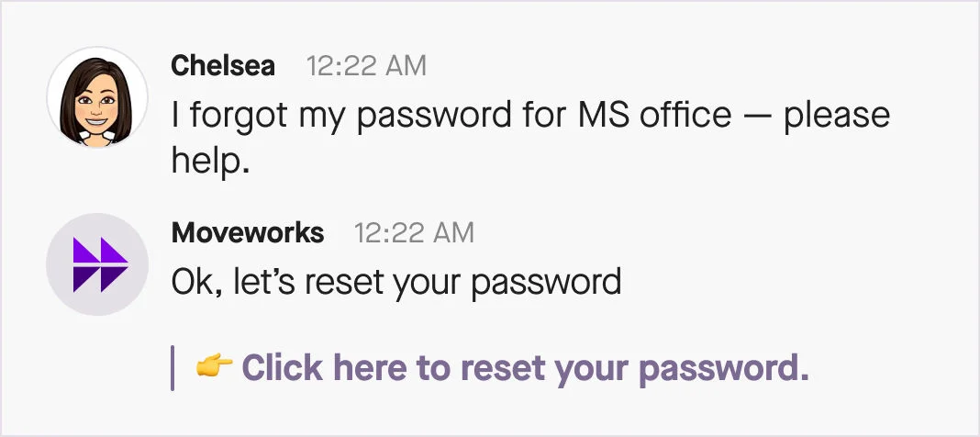Image resolution: width=980 pixels, height=437 pixels.
Task: Open Chelsea's profile from her username
Action: click(224, 66)
